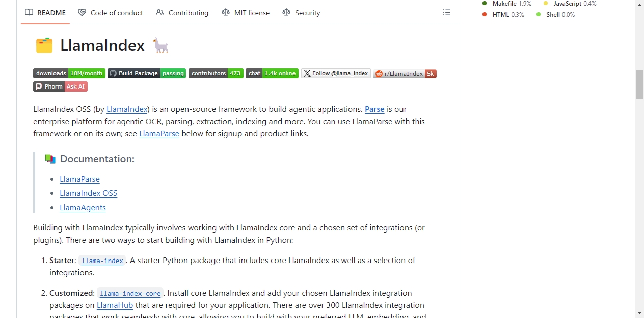
Task: Open the LlamaParse link in intro paragraph
Action: (159, 134)
